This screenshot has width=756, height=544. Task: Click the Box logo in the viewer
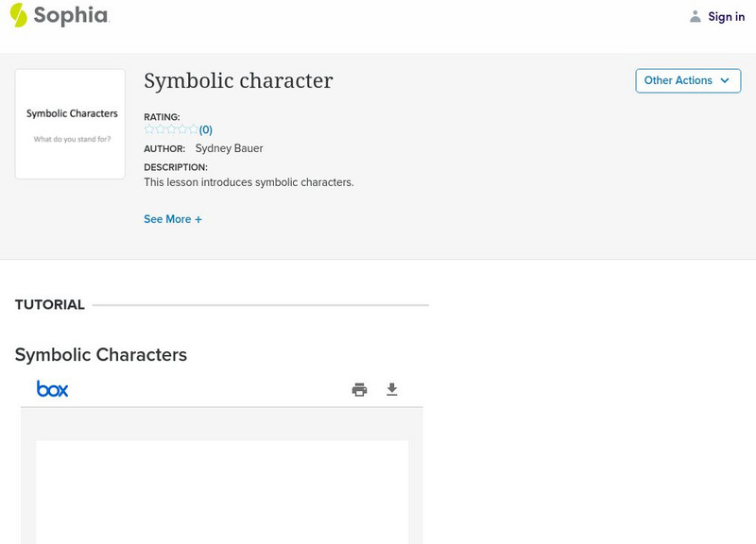[52, 388]
